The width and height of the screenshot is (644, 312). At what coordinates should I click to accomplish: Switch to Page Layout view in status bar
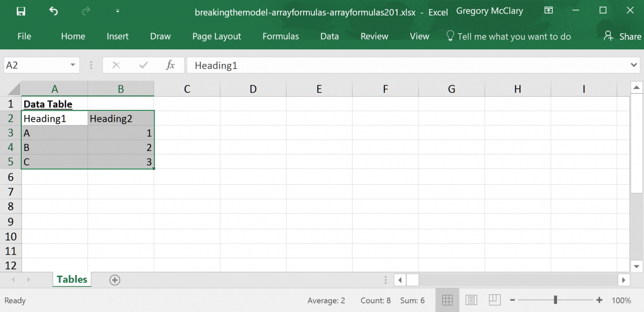tap(471, 300)
